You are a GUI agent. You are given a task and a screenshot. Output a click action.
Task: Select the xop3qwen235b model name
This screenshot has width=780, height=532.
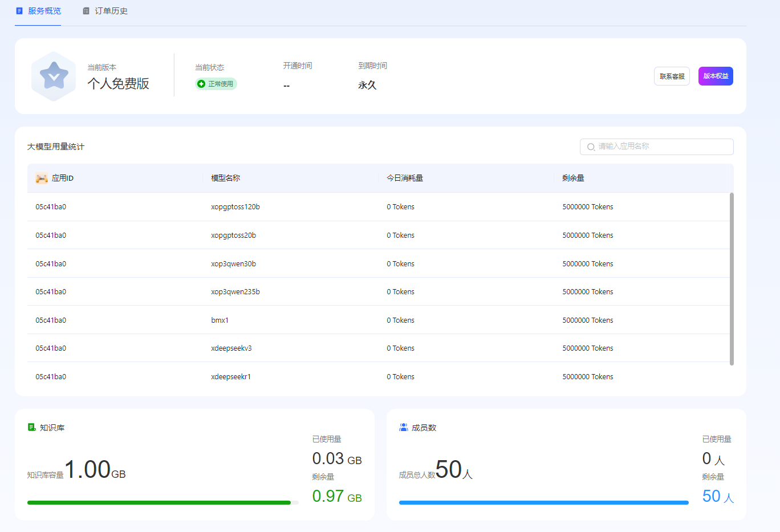tap(235, 292)
